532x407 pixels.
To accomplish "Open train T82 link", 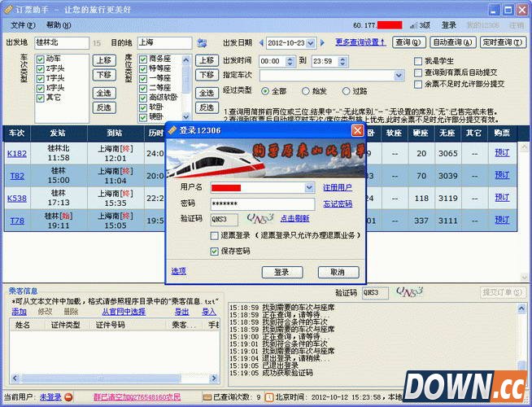I will (x=17, y=176).
